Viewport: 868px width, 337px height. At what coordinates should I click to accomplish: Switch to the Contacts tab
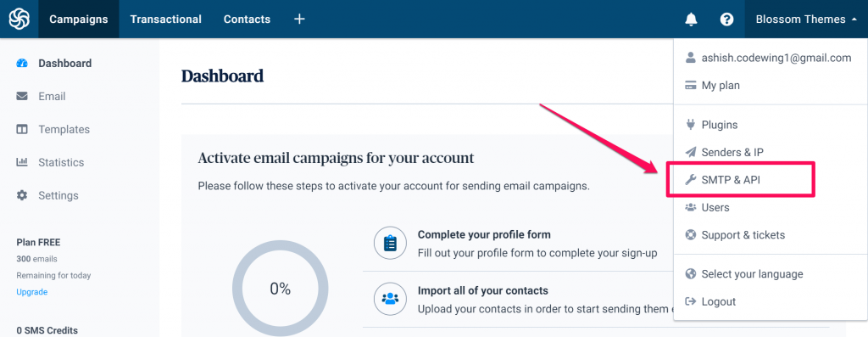coord(247,20)
